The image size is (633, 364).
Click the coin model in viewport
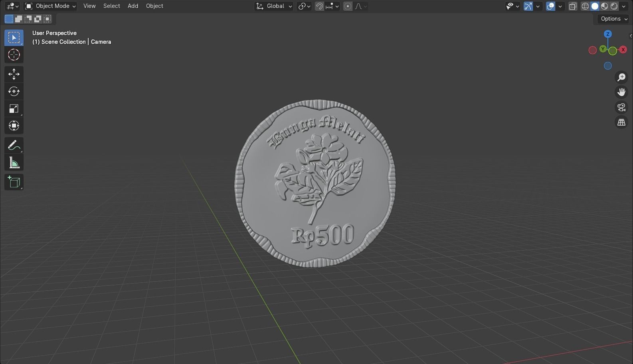click(315, 183)
